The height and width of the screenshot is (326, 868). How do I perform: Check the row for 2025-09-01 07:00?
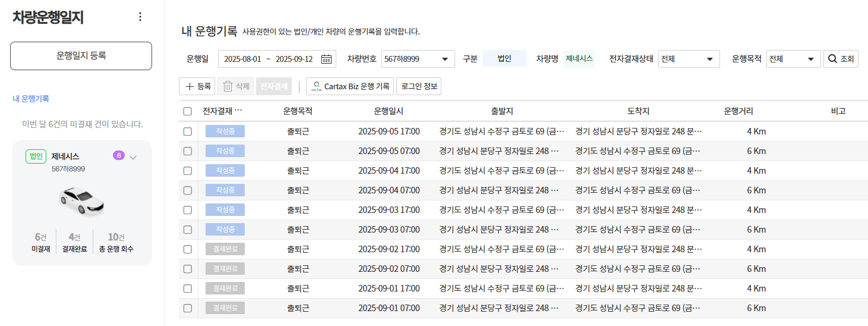point(188,308)
